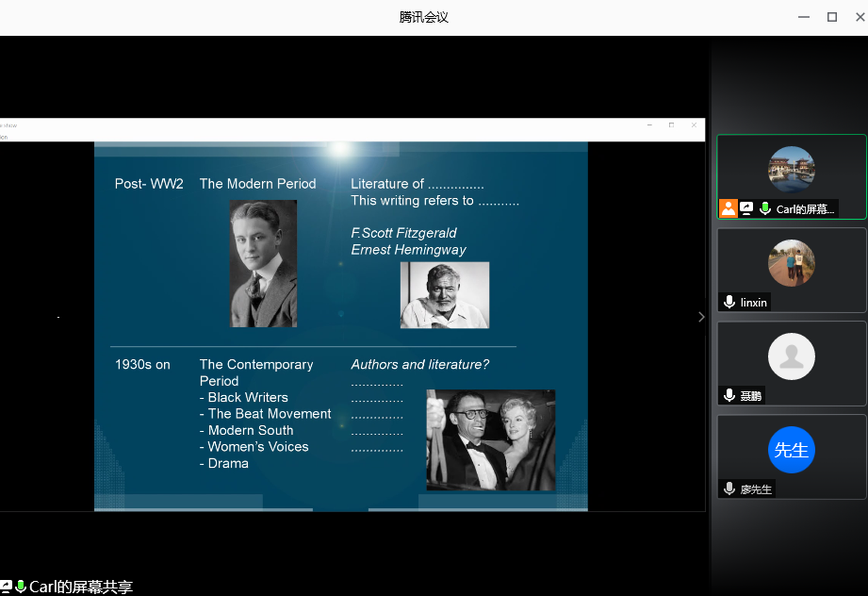Select the blue 先生 avatar
868x596 pixels.
coord(791,450)
